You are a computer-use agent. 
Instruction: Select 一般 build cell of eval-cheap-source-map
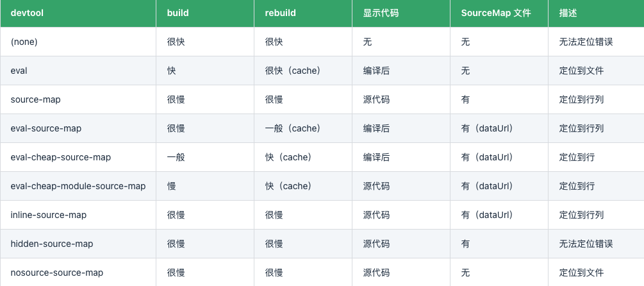pos(176,157)
